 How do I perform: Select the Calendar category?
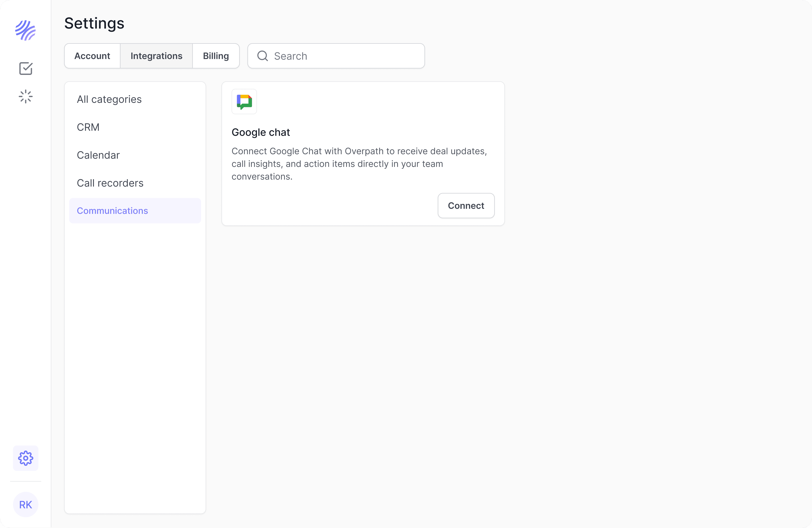[x=98, y=155]
